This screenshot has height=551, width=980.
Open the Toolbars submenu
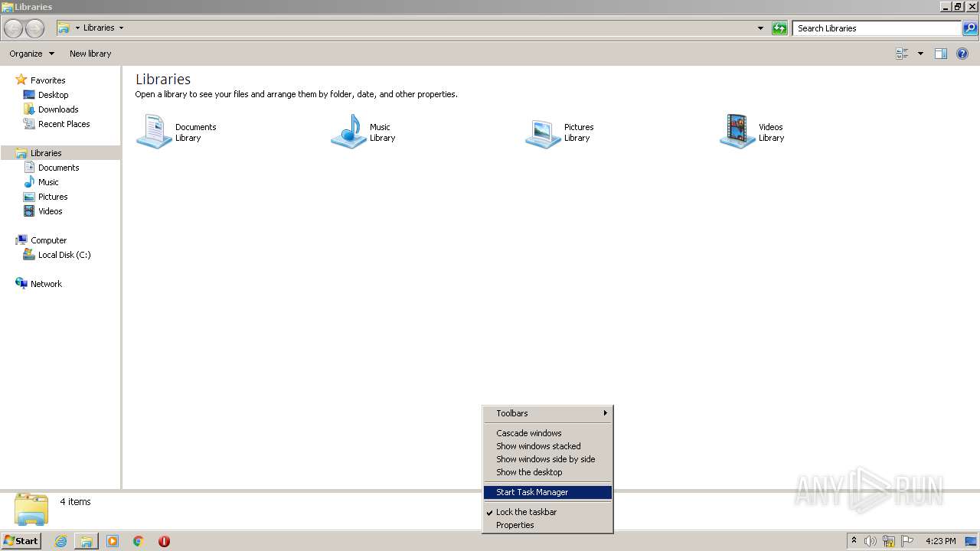point(547,413)
